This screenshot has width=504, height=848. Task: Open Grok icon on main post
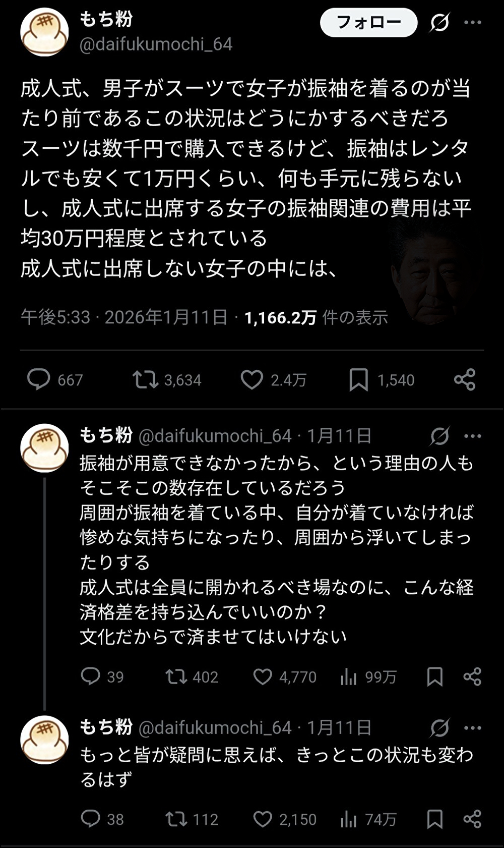tap(439, 23)
